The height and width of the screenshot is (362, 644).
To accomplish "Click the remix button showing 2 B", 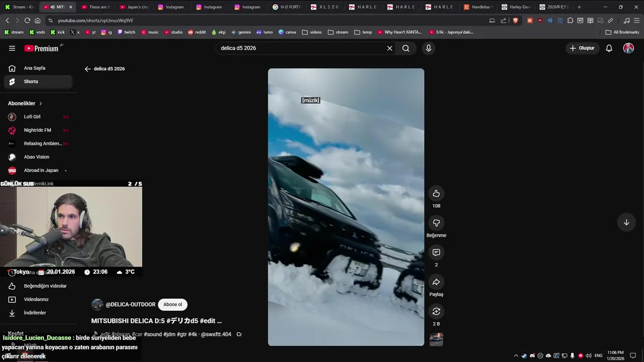I will [x=436, y=311].
